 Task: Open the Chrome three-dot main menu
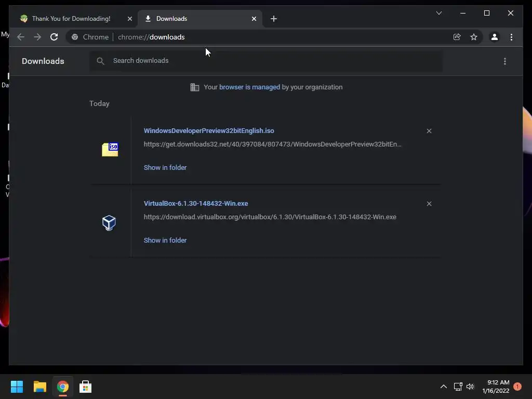click(x=511, y=37)
